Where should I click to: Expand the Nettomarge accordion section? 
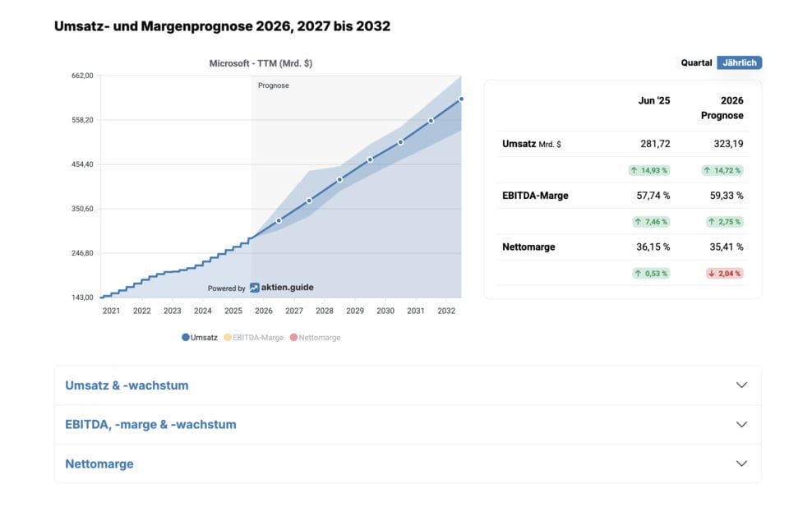coord(408,464)
